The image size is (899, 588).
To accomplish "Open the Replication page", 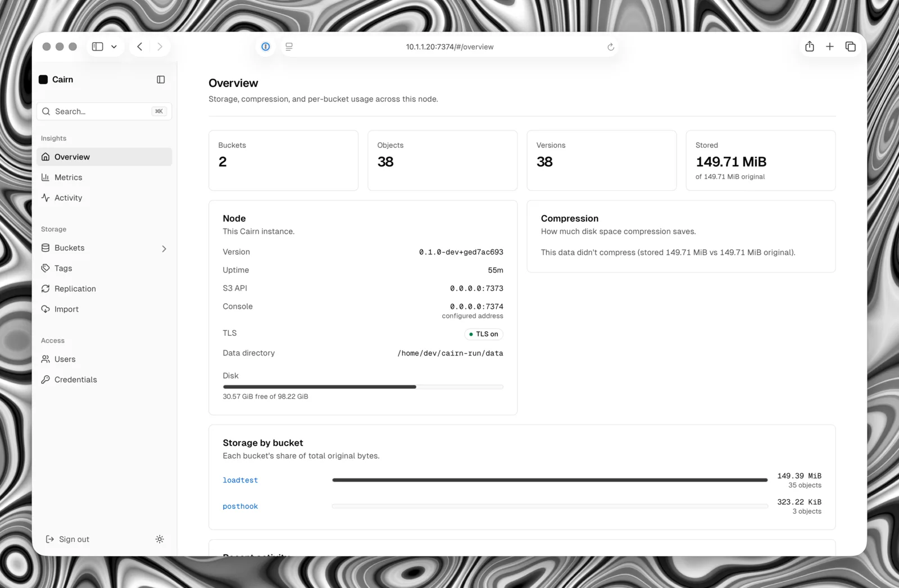I will tap(105, 289).
